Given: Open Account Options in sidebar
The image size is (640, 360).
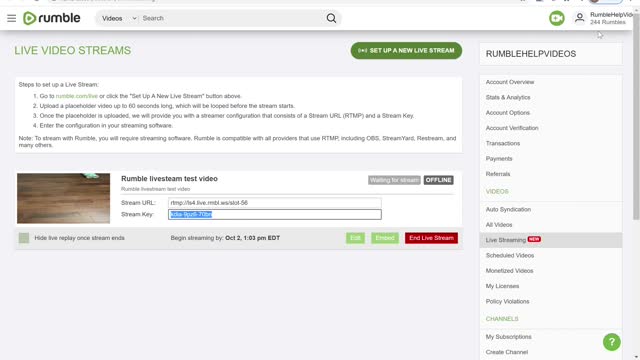Looking at the screenshot, I should (x=508, y=113).
